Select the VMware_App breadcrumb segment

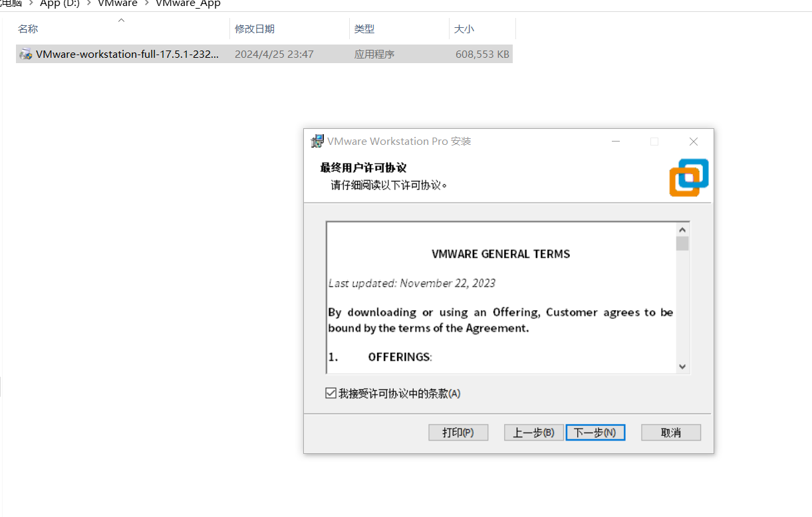[188, 3]
